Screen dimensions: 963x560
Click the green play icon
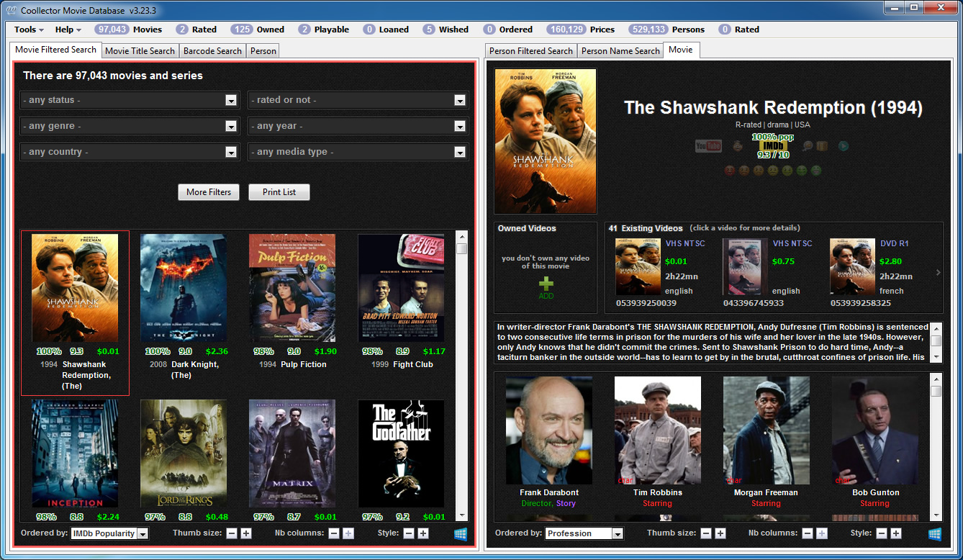(843, 146)
